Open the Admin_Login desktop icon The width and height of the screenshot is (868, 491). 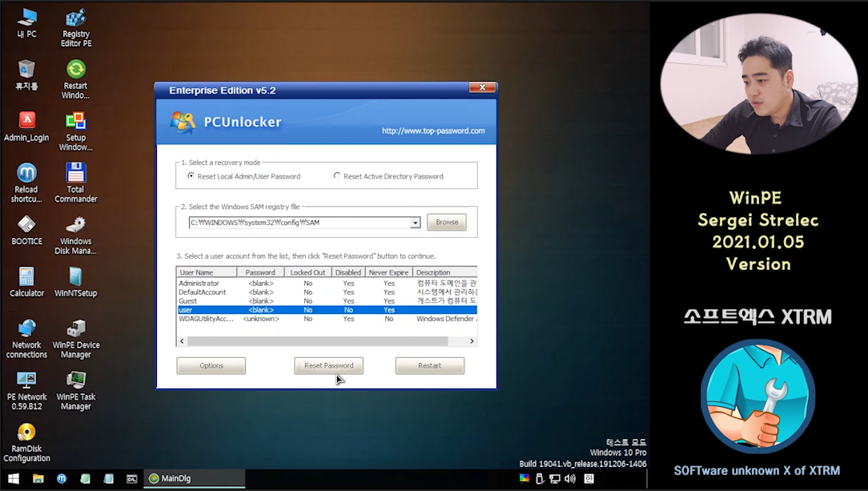coord(26,127)
